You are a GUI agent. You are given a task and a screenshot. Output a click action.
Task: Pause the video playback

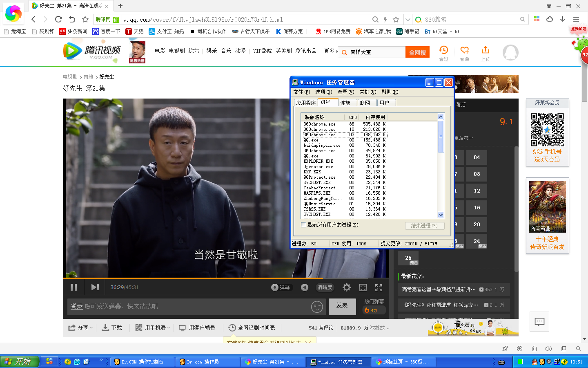click(74, 287)
